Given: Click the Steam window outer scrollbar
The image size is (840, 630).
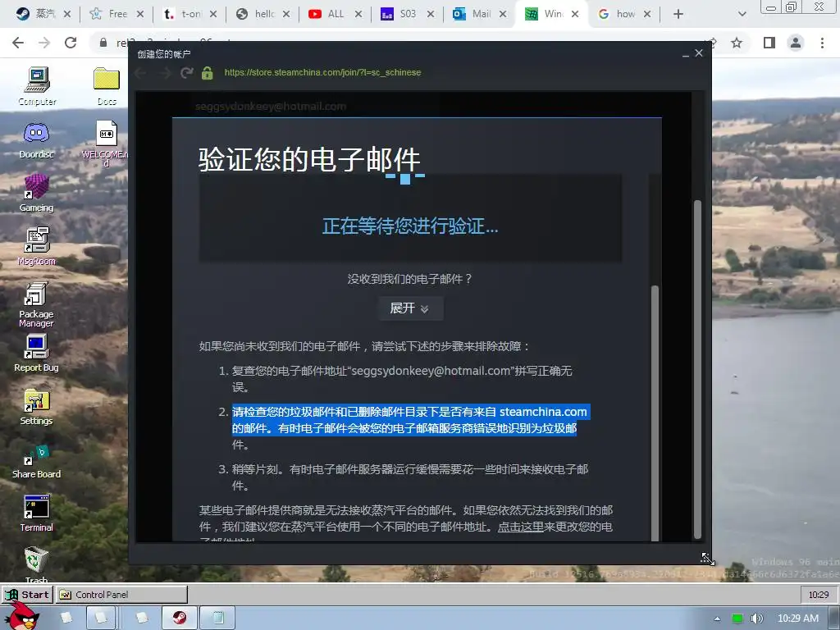Looking at the screenshot, I should point(697,370).
